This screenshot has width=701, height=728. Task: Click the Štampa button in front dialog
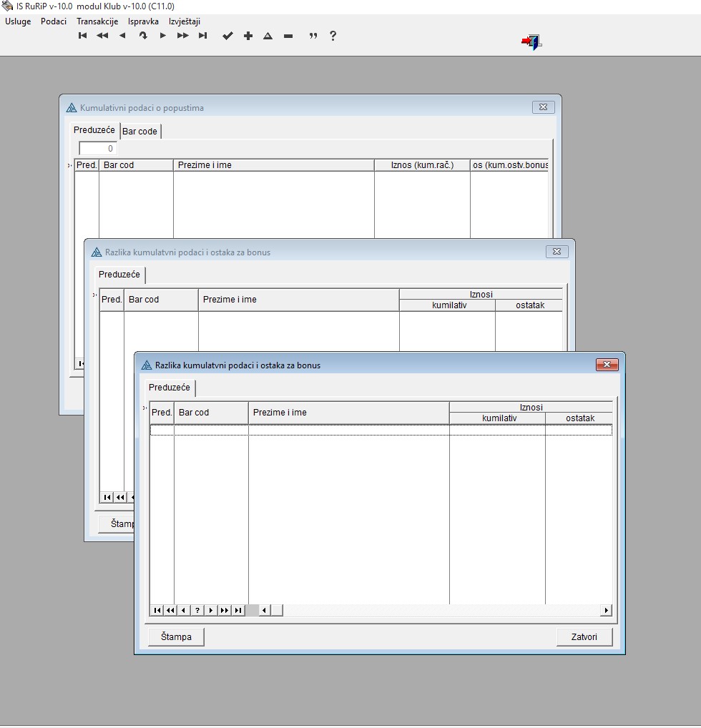(176, 636)
